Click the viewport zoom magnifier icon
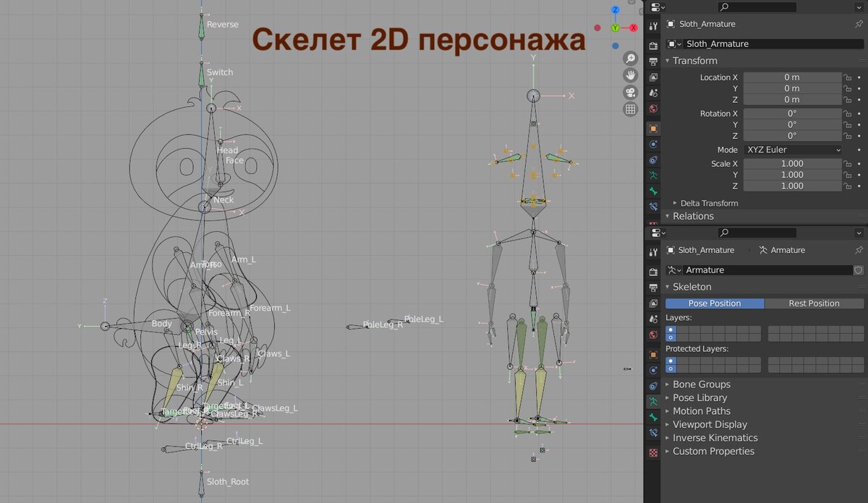The width and height of the screenshot is (868, 503). [x=630, y=58]
